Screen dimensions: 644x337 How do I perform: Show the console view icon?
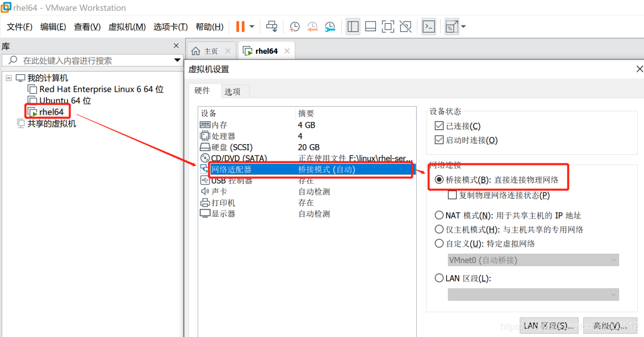click(429, 27)
